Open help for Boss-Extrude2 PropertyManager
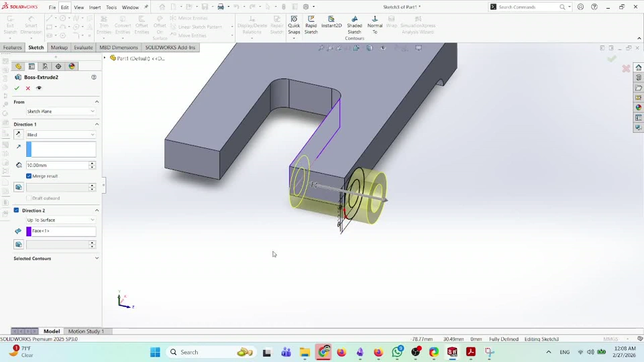644x362 pixels. pos(94,77)
